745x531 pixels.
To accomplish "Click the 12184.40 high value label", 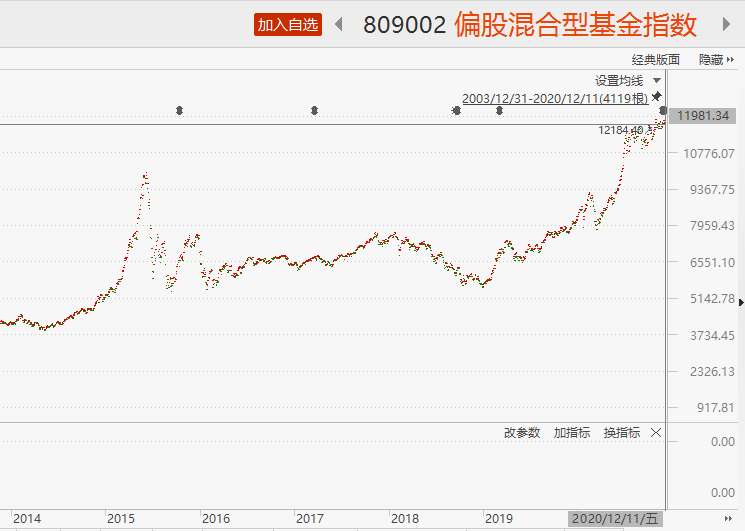I will pos(621,130).
